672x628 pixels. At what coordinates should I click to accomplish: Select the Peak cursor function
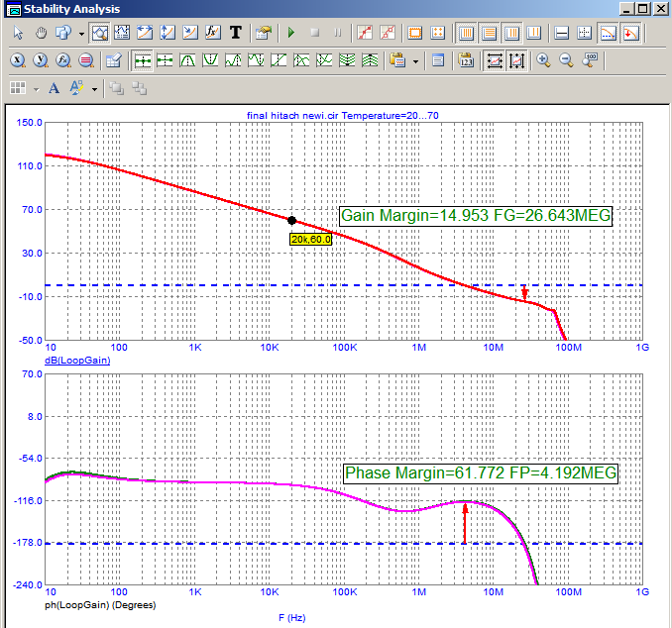pyautogui.click(x=187, y=60)
